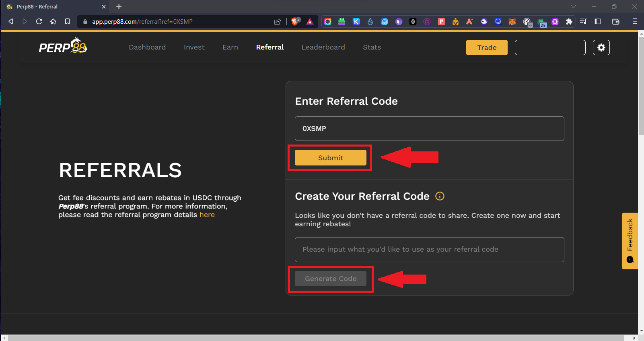Open the blue chat bubble extension icon

498,22
